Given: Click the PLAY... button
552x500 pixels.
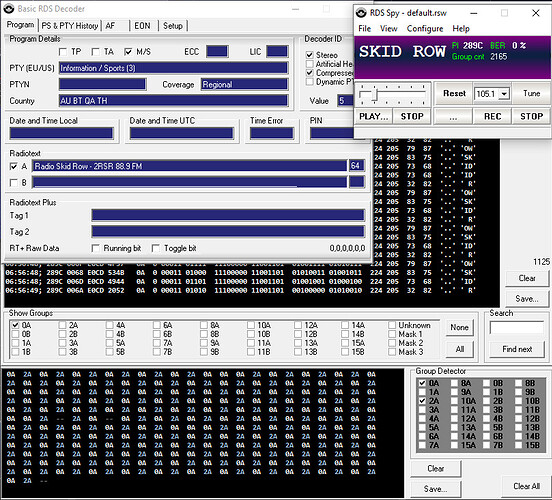Looking at the screenshot, I should pos(374,116).
